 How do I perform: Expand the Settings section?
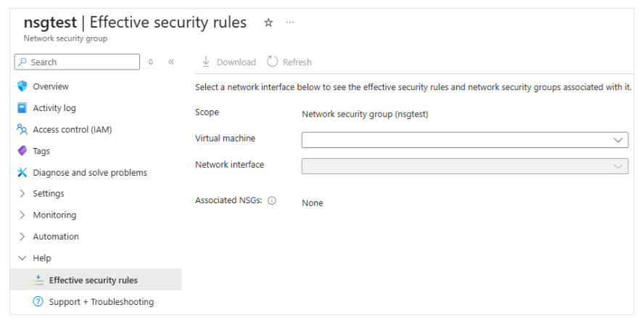click(22, 194)
